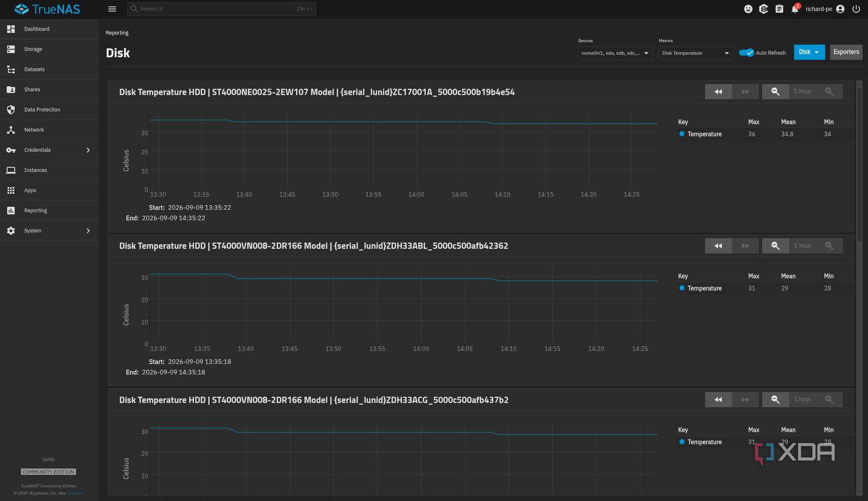The height and width of the screenshot is (501, 868).
Task: Click Temperature legend dot for ZC17001A
Action: [682, 134]
